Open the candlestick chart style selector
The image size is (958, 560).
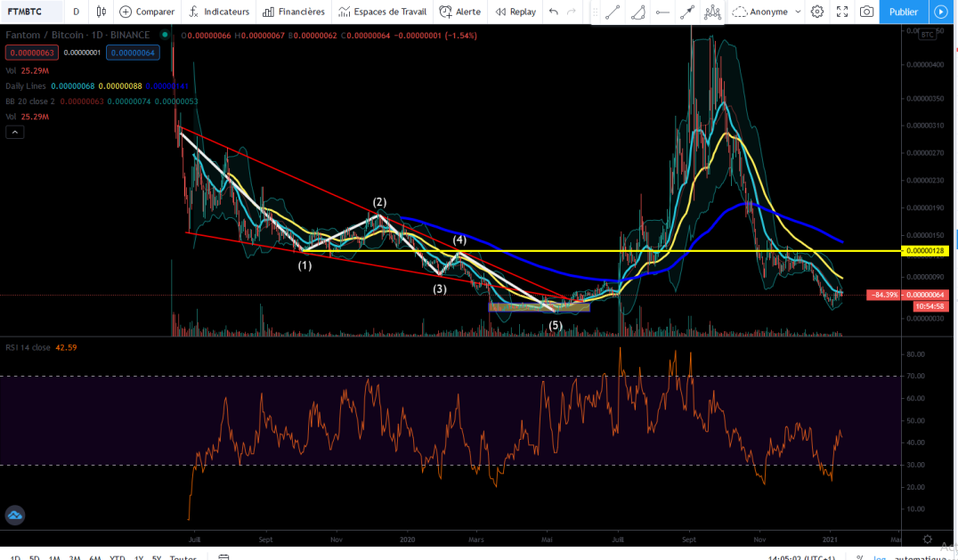[101, 12]
